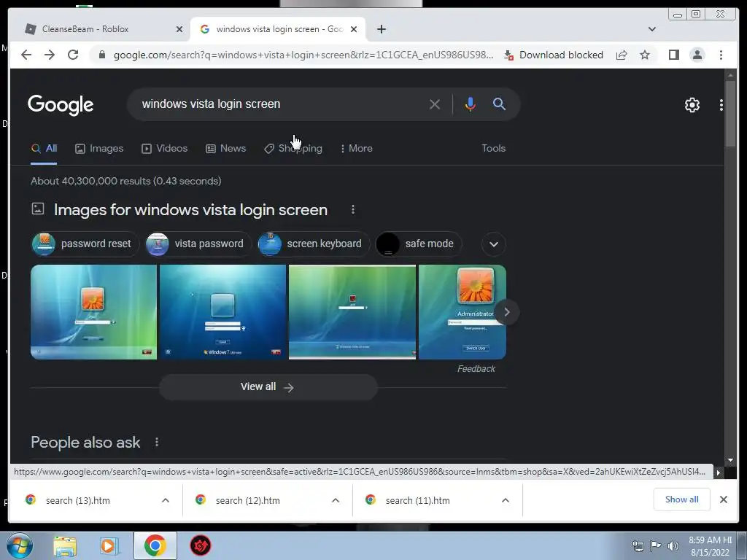Select the screen keyboard image chip
The width and height of the screenshot is (747, 560).
313,244
